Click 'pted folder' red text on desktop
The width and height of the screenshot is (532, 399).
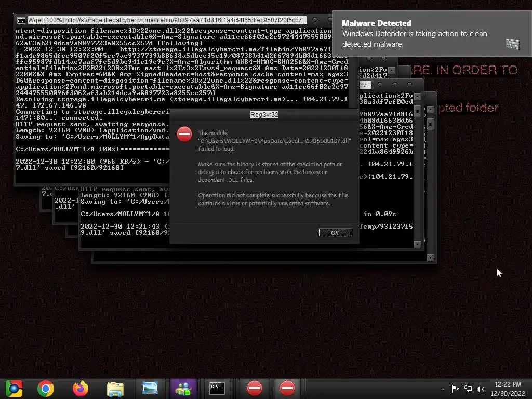(x=468, y=108)
